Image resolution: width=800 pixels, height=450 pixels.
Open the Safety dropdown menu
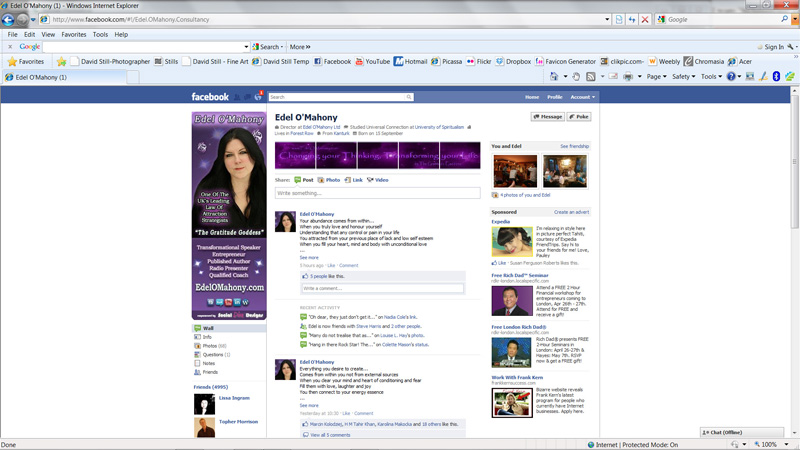coord(684,77)
